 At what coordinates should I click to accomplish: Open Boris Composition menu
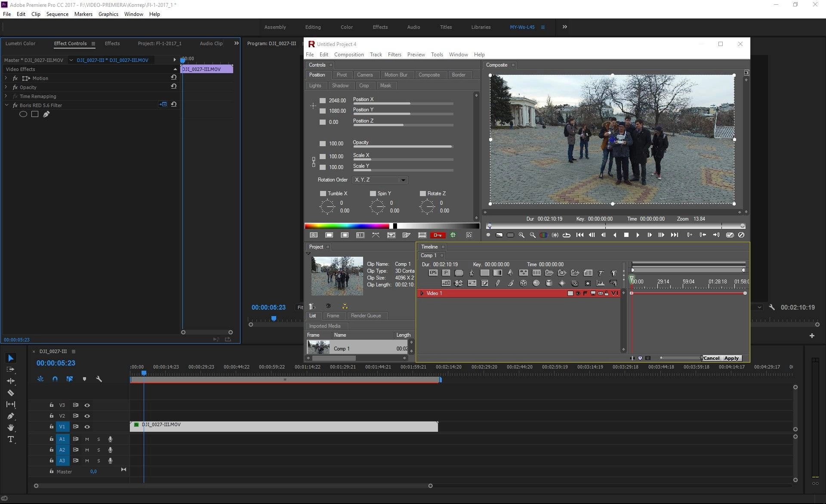click(x=349, y=55)
